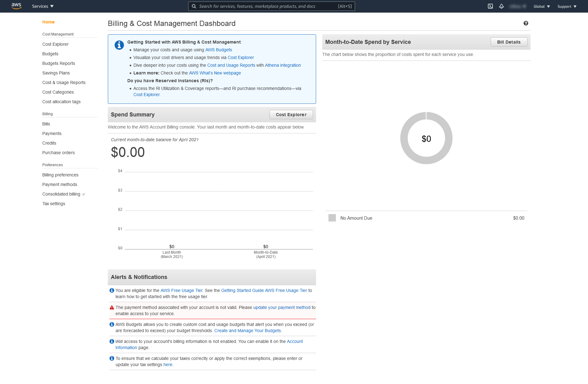Open Savings Plans in sidebar
The image size is (588, 384).
point(56,73)
